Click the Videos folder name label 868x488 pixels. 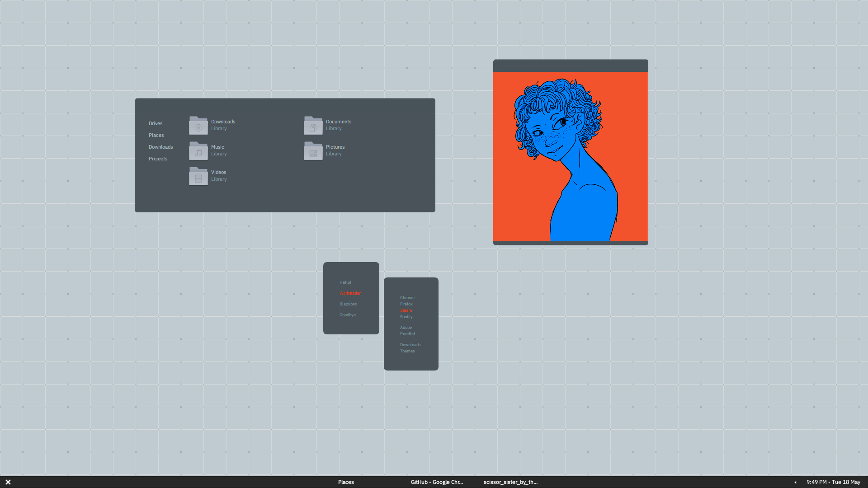click(219, 172)
